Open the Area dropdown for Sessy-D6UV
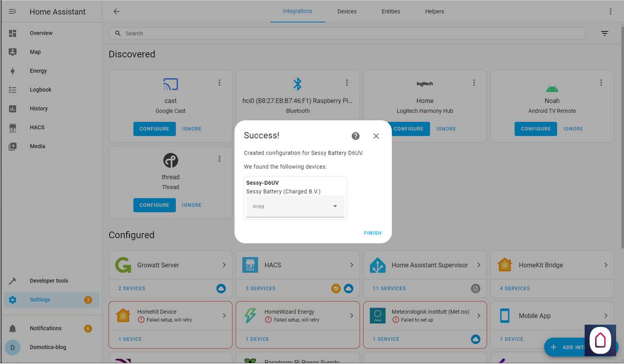The height and width of the screenshot is (364, 624). click(x=295, y=206)
